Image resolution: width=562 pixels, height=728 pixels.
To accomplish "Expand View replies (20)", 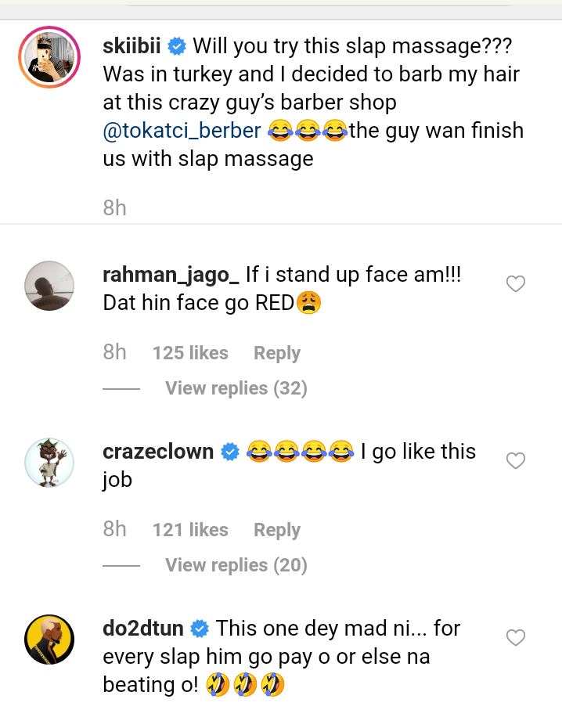I will 236,565.
